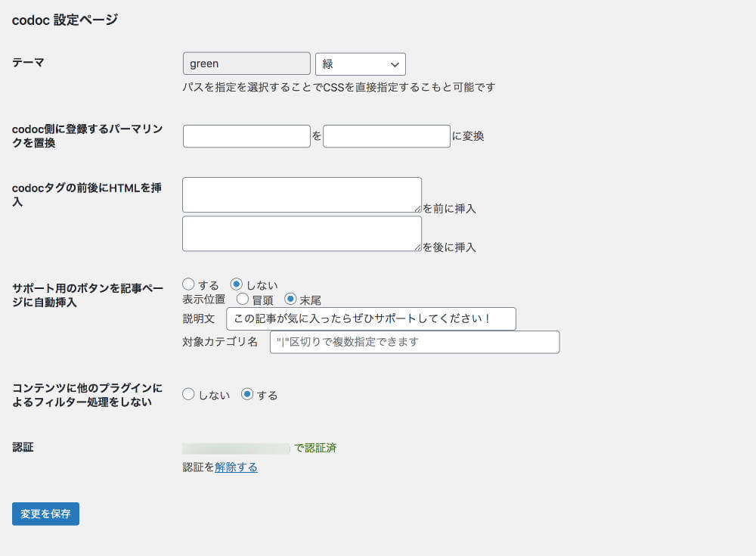Select 末尾 as the display position
The width and height of the screenshot is (756, 556).
[291, 299]
